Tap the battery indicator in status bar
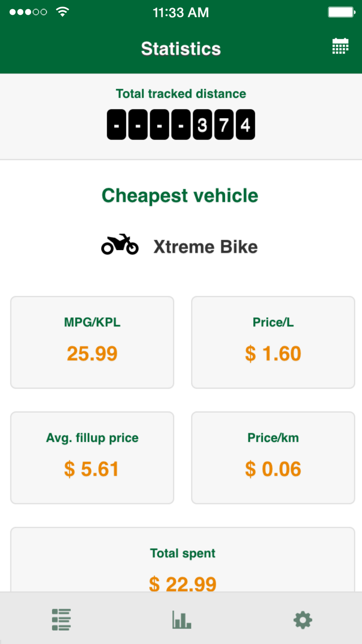 pos(342,12)
